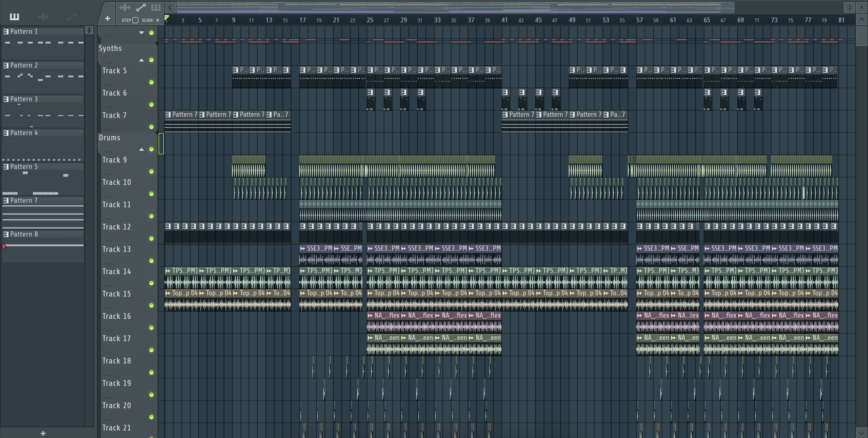Mute the Synths group track
The height and width of the screenshot is (438, 868).
coord(152,60)
